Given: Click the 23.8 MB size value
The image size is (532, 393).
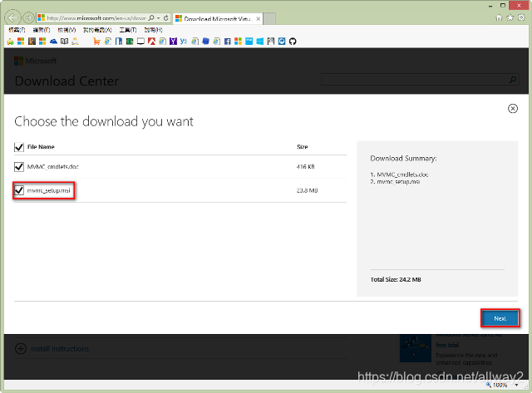Looking at the screenshot, I should (307, 190).
